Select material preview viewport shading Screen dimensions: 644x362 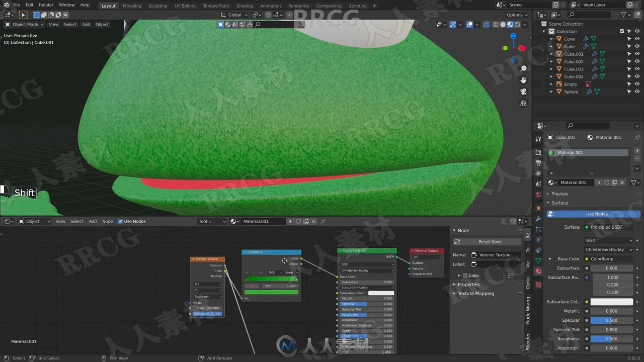(510, 24)
